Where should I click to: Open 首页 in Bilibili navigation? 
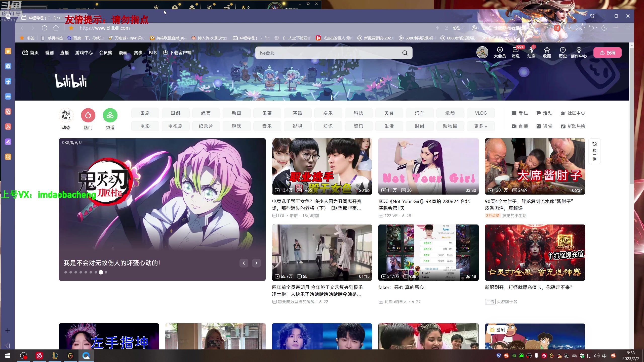(30, 53)
